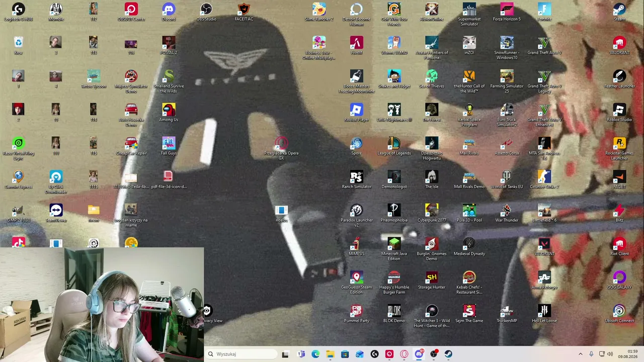Select the Hell Let Loose icon

click(x=544, y=314)
